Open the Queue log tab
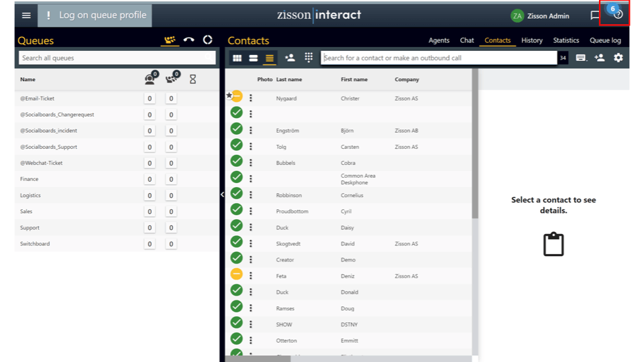Screen dimensions: 644x362 pos(605,40)
